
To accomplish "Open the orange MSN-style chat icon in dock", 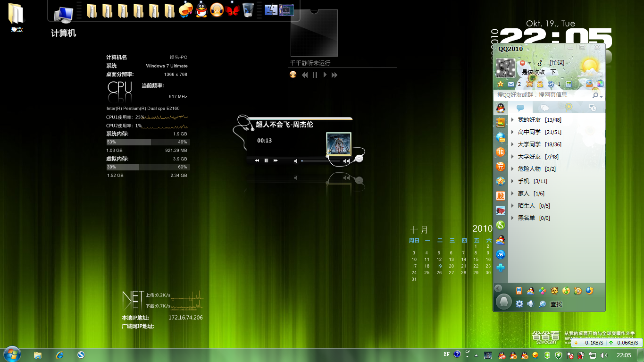I will click(186, 10).
